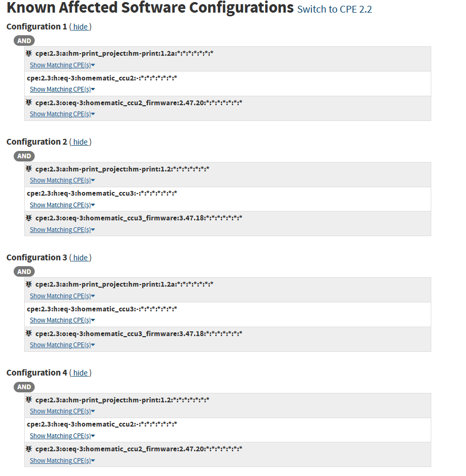Show matching CPEs for homematic_ccu3 hardware in Configuration 2
The width and height of the screenshot is (466, 476).
click(x=62, y=205)
